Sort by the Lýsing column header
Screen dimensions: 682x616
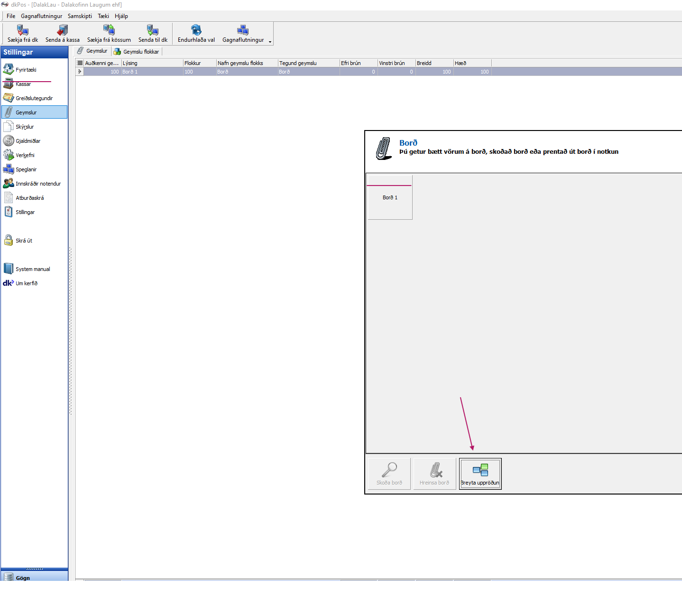152,63
